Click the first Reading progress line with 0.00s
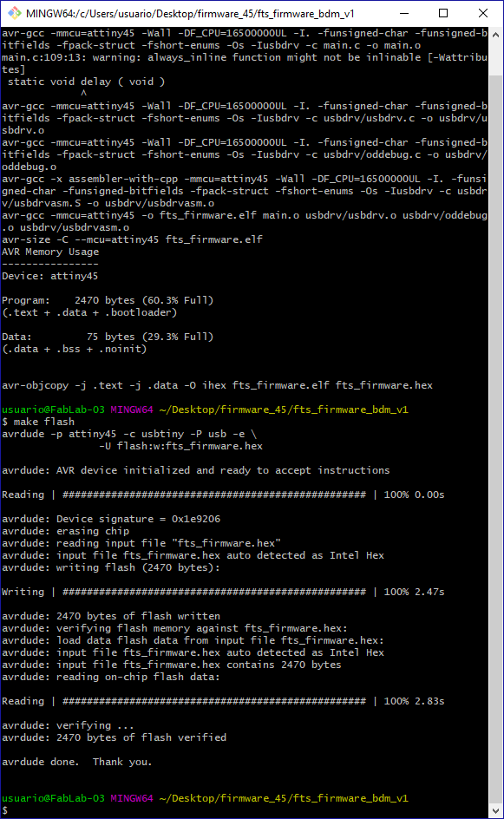This screenshot has width=504, height=819. tap(223, 495)
